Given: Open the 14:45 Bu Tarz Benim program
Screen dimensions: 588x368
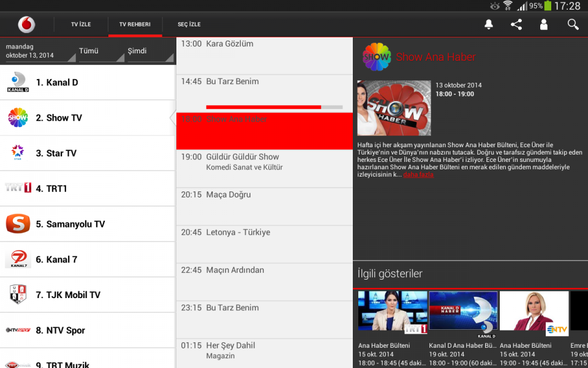Looking at the screenshot, I should (265, 93).
